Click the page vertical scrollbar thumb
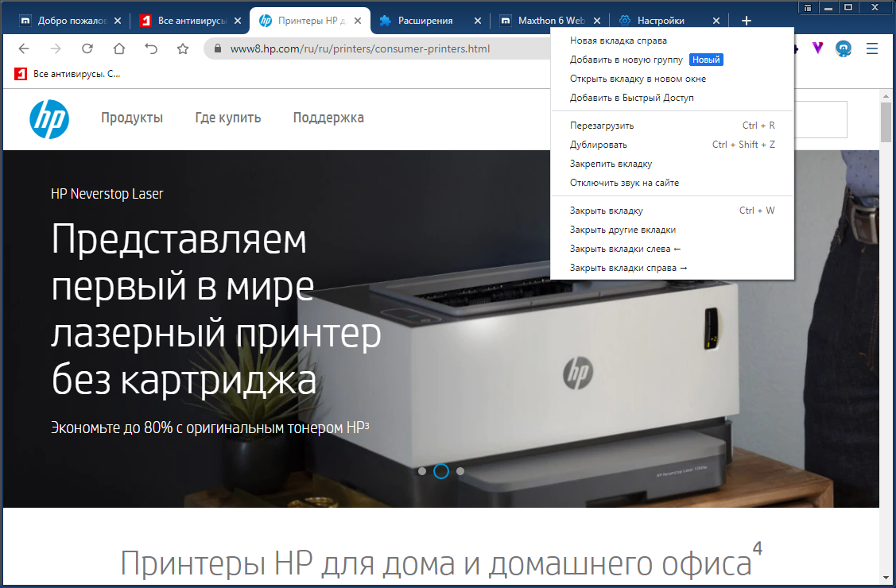Image resolution: width=896 pixels, height=588 pixels. (x=886, y=122)
